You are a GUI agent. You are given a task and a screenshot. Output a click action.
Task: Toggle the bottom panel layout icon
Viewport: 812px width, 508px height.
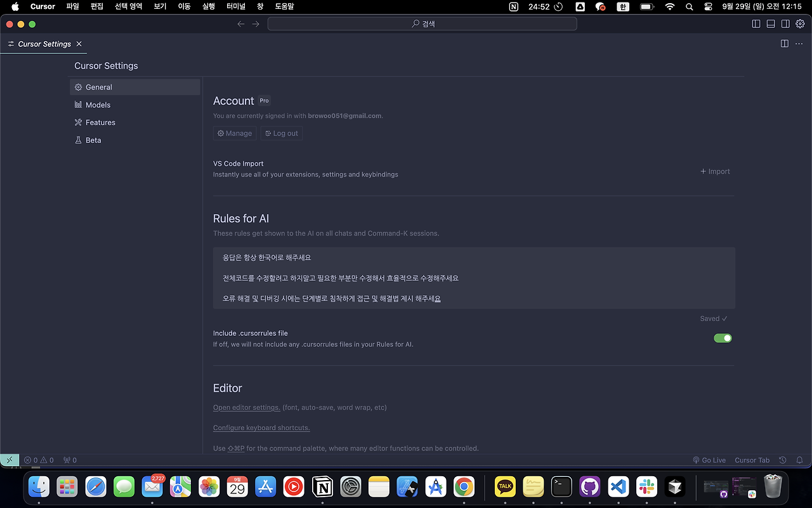(771, 24)
